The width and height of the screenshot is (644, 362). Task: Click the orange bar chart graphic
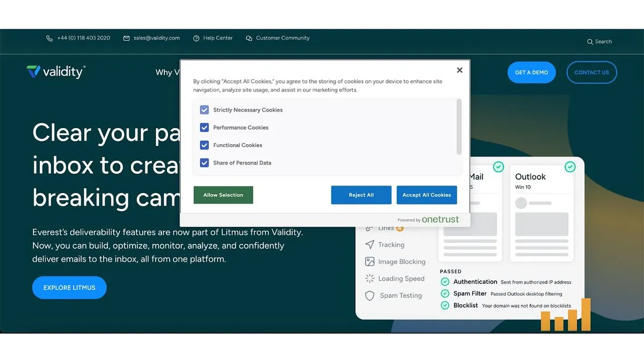[566, 315]
